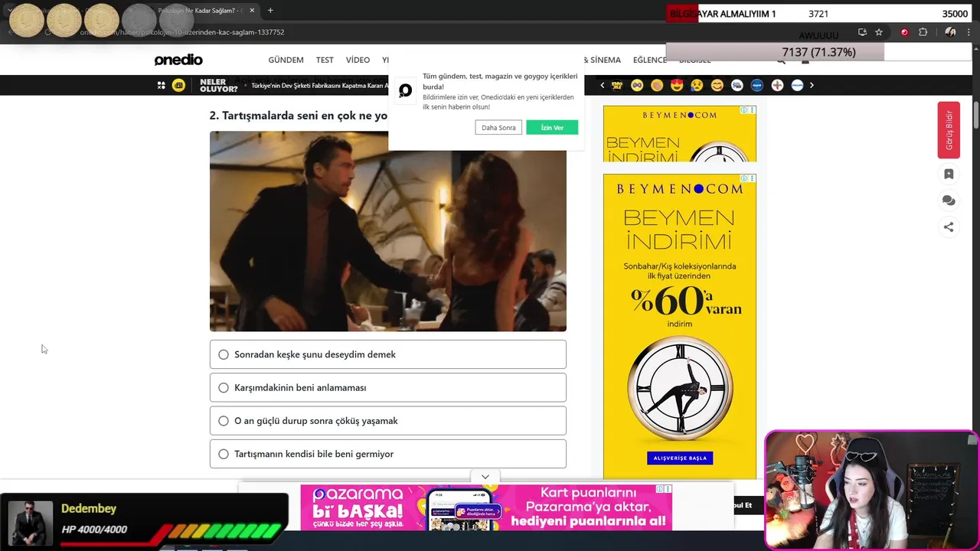This screenshot has height=551, width=980.
Task: Collapse bottom ad with down chevron
Action: click(485, 477)
